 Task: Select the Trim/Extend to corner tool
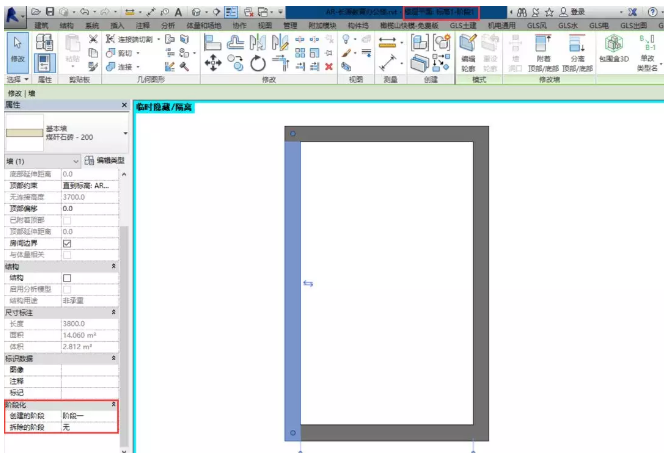tap(280, 63)
